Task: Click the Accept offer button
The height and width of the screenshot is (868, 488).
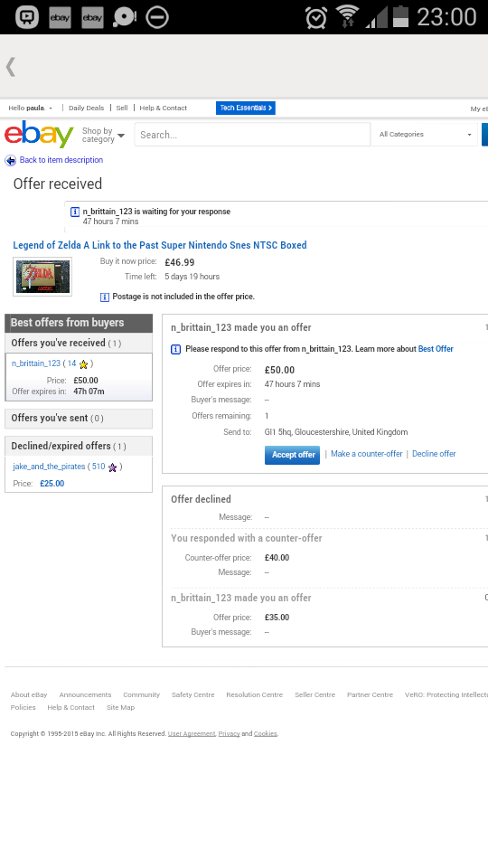Action: (292, 455)
